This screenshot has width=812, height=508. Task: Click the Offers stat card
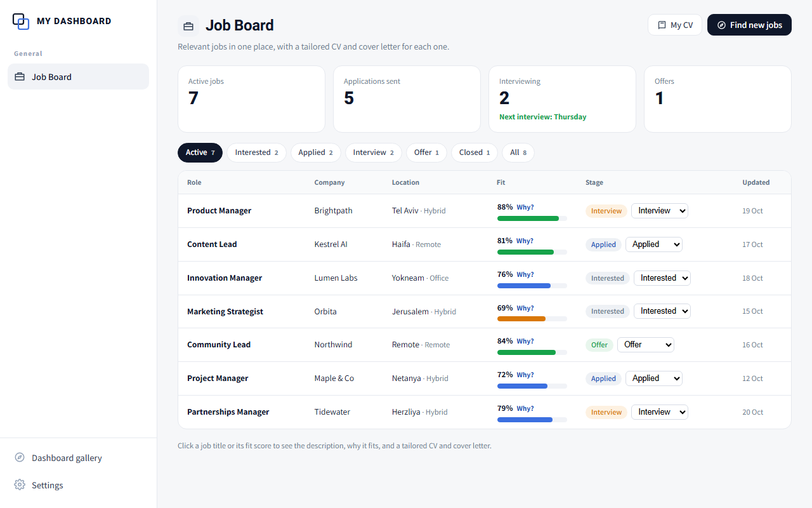[717, 99]
